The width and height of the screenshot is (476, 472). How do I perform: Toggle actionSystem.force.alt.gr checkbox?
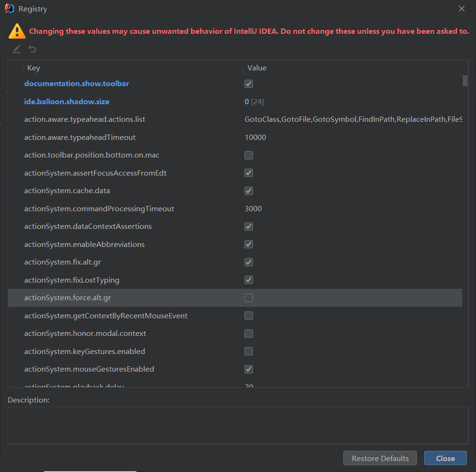click(248, 298)
